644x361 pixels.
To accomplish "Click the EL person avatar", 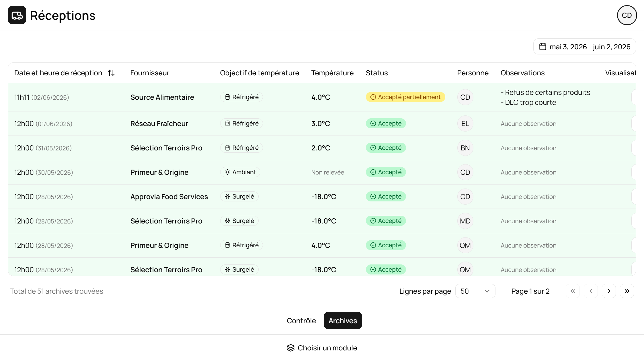I will click(465, 123).
